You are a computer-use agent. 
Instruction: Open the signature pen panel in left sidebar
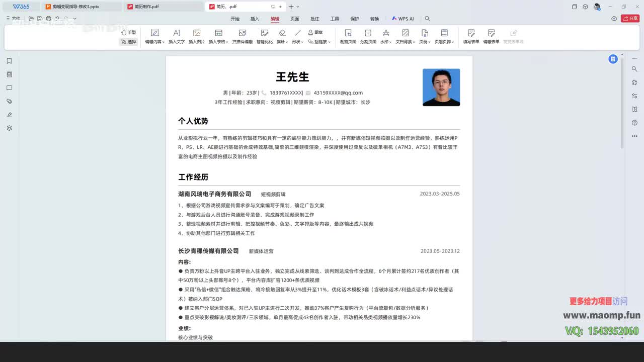(9, 115)
